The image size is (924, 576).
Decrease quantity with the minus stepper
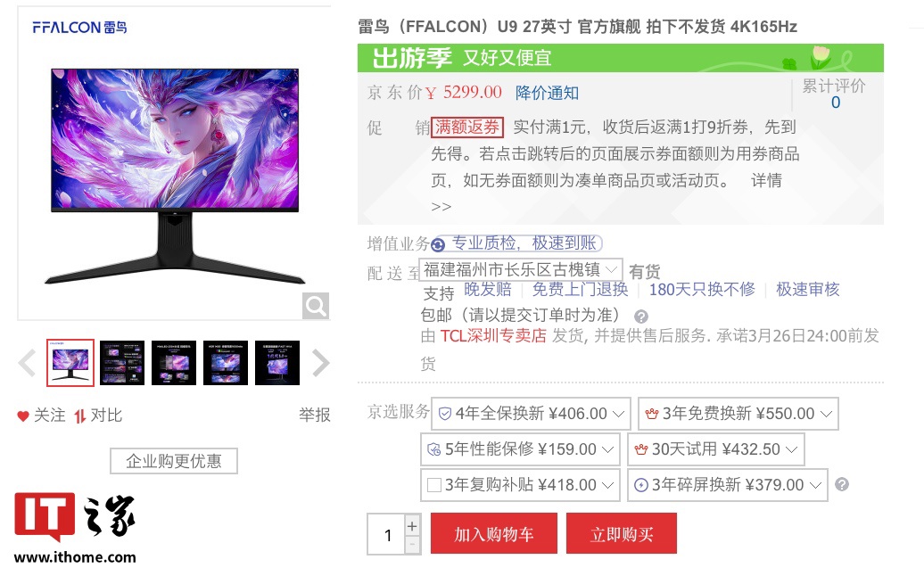pyautogui.click(x=412, y=544)
